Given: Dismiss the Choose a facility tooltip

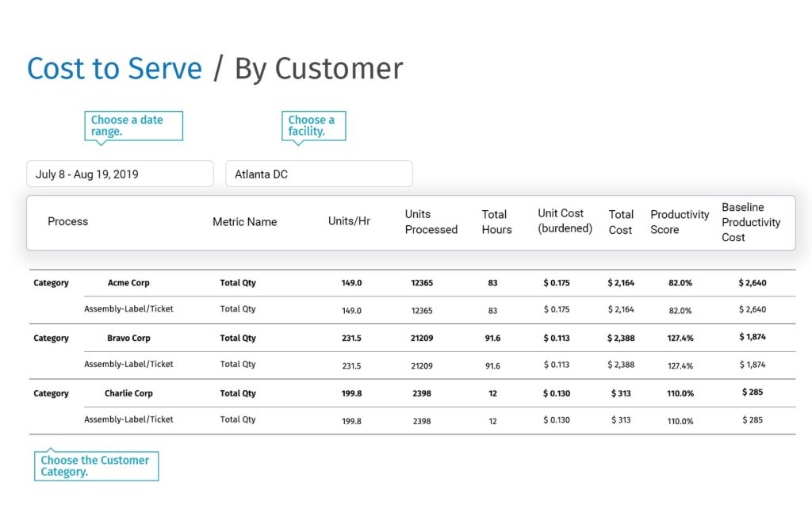Looking at the screenshot, I should pos(313,125).
